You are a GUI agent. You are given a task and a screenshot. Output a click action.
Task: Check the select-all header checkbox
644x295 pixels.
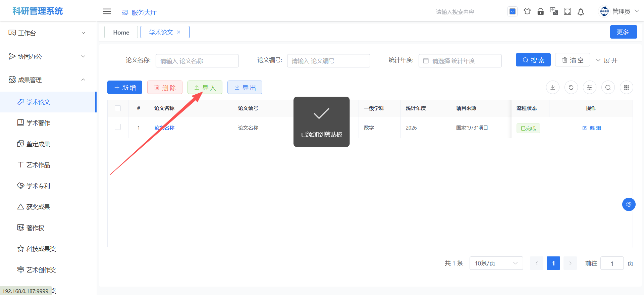point(118,108)
